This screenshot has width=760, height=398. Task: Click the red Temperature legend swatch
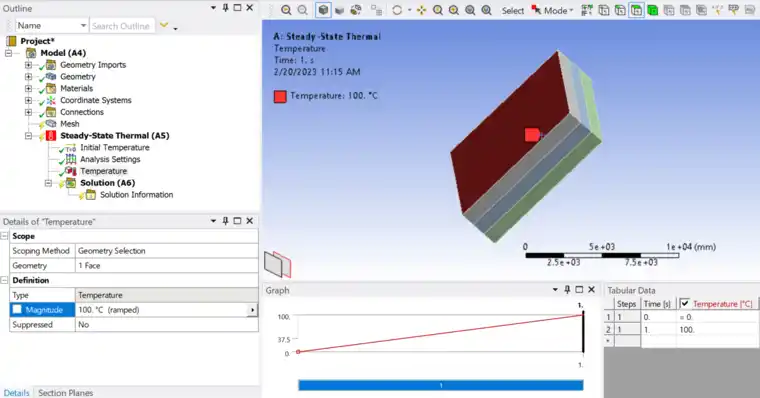coord(280,96)
